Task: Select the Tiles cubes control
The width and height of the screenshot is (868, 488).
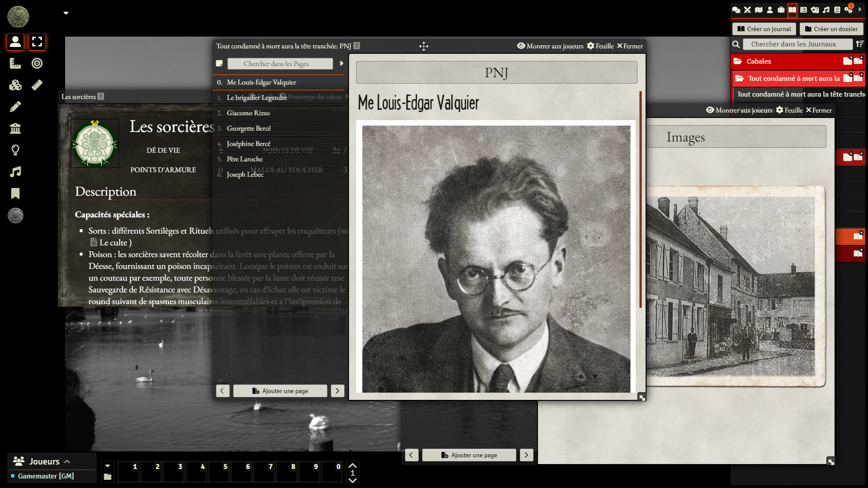Action: [x=15, y=85]
